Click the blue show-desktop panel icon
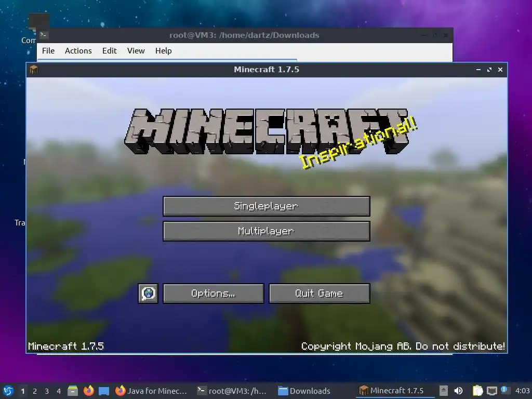This screenshot has height=399, width=532. pyautogui.click(x=104, y=391)
